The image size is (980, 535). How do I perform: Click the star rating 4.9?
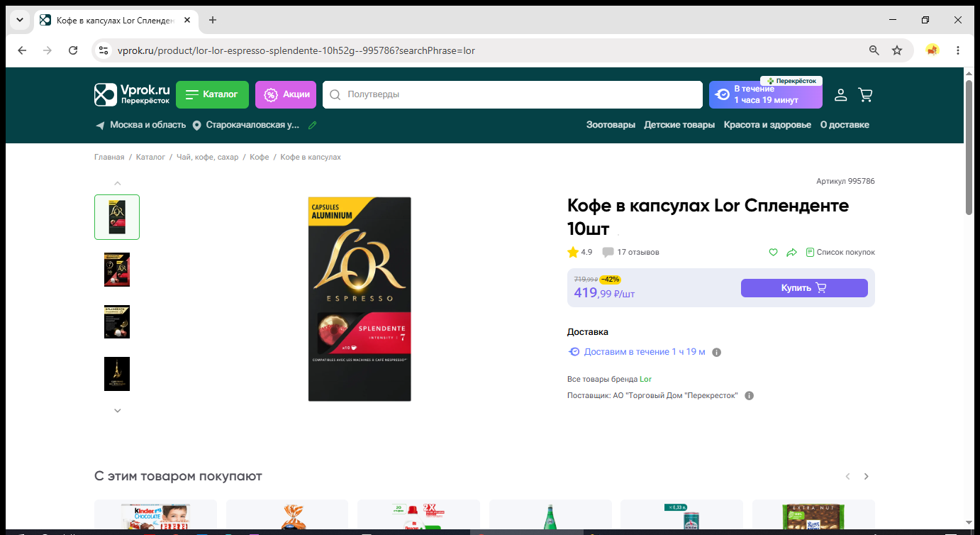580,252
